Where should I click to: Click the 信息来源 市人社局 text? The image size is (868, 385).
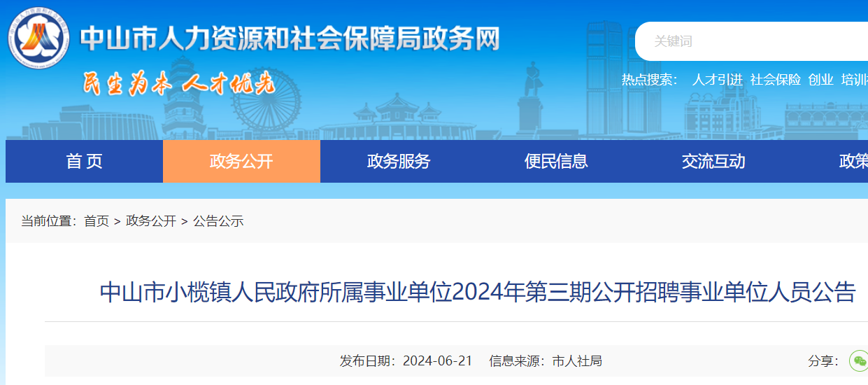click(x=546, y=361)
